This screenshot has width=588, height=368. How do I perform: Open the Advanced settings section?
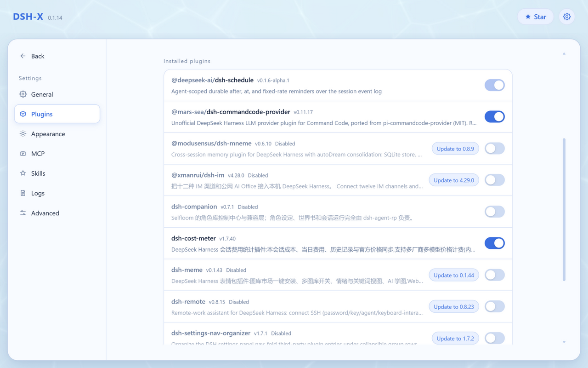tap(57, 213)
